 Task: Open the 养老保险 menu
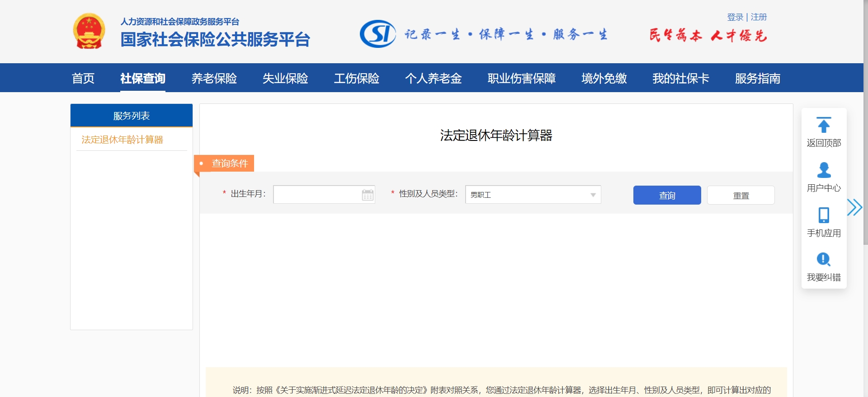(214, 79)
